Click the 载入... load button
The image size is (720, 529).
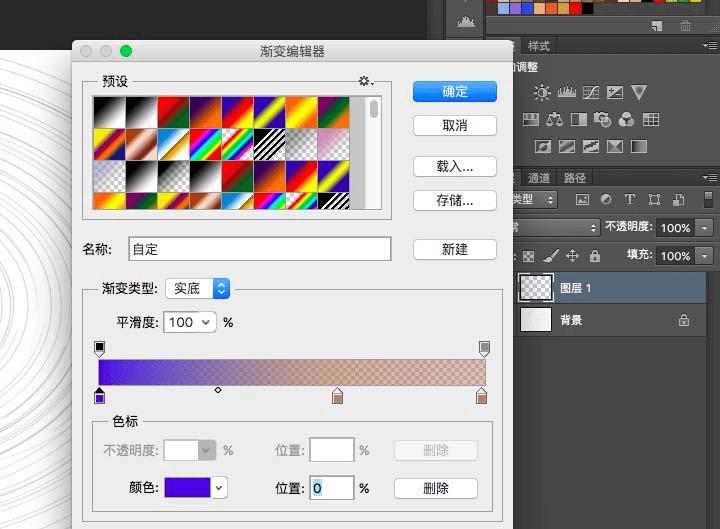[x=454, y=166]
